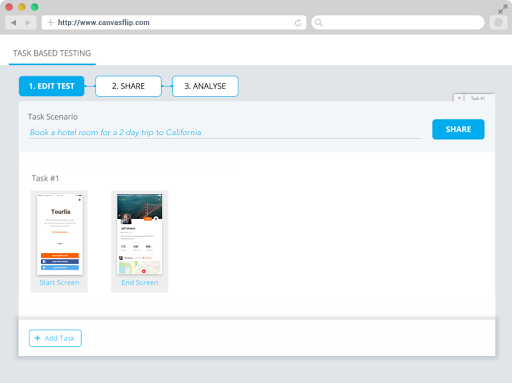Open the Golden Gate end screen thumbnail

pyautogui.click(x=140, y=234)
